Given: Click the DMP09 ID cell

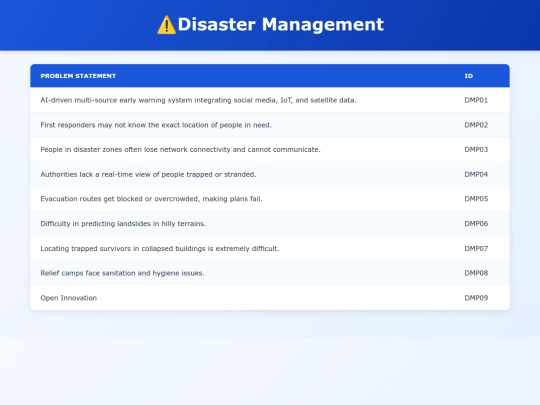Looking at the screenshot, I should [476, 298].
